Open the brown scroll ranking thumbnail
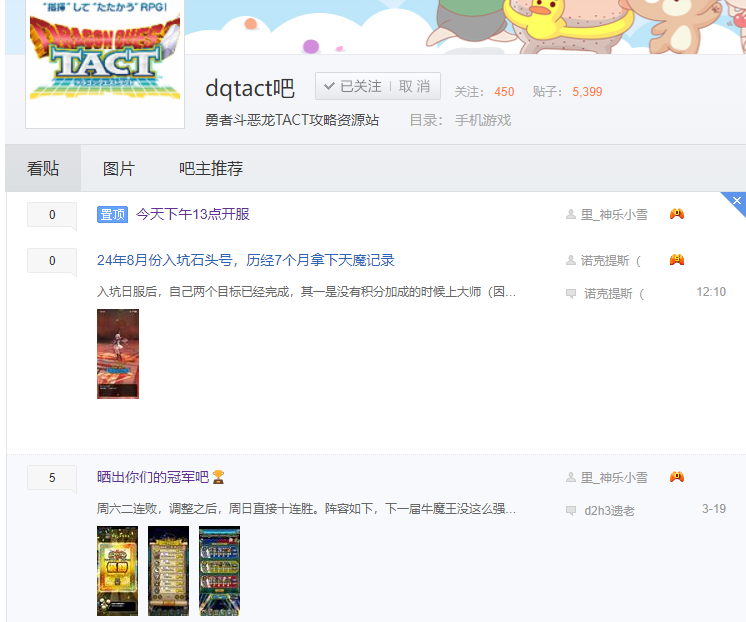Screen dimensions: 746x622 [168, 571]
